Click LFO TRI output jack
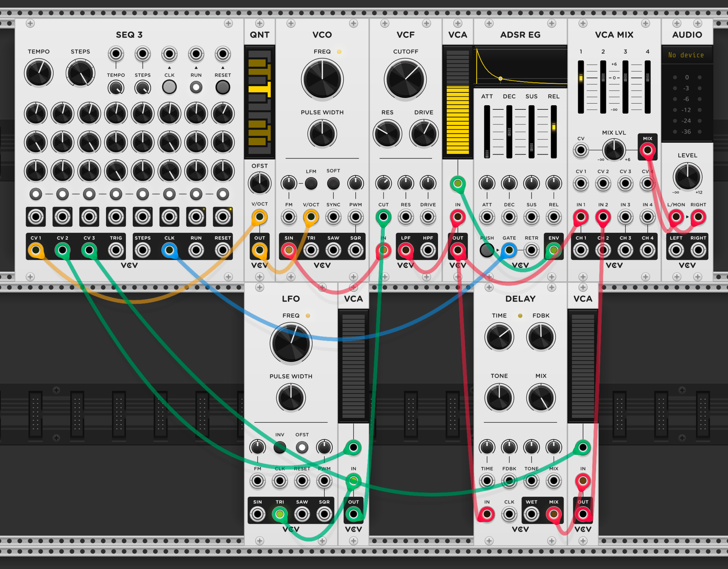 click(x=280, y=514)
